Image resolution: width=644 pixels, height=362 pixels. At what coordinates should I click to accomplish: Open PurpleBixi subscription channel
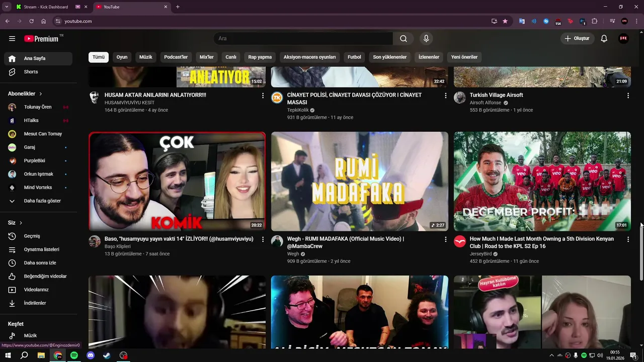(x=38, y=161)
